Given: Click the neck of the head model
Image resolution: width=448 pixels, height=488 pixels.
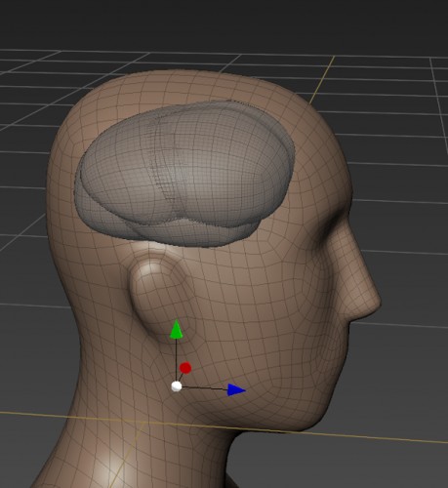Looking at the screenshot, I should [x=146, y=456].
